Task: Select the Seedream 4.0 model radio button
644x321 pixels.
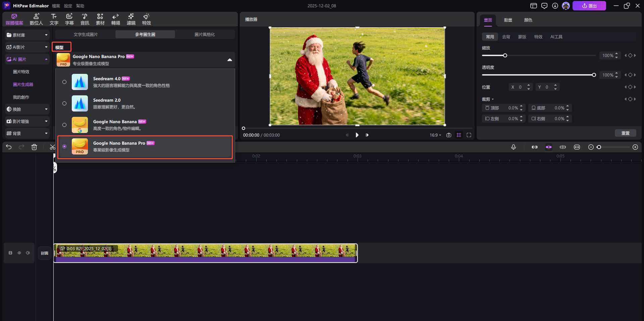Action: click(x=64, y=82)
